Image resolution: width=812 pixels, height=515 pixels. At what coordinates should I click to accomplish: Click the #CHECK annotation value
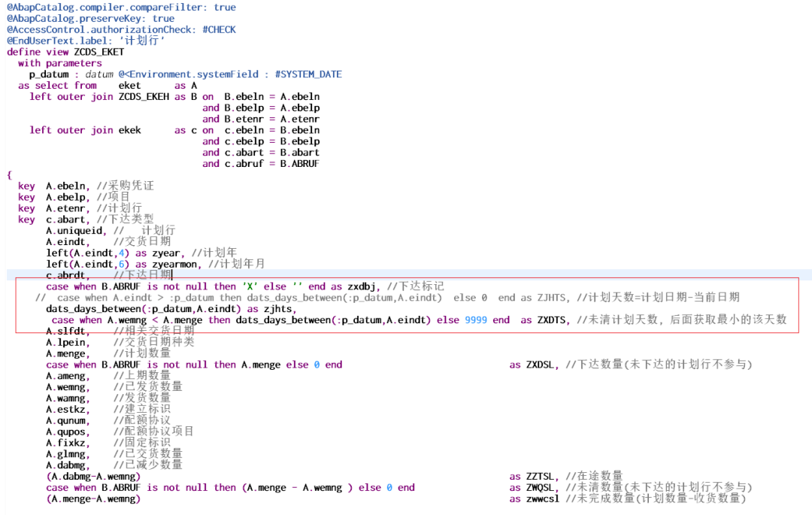219,30
